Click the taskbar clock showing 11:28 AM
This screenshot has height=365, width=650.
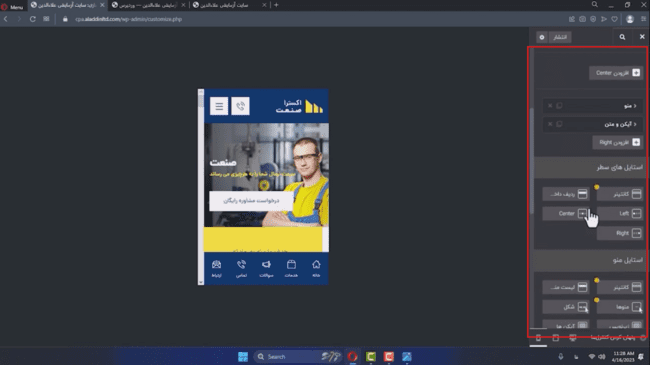(x=624, y=357)
